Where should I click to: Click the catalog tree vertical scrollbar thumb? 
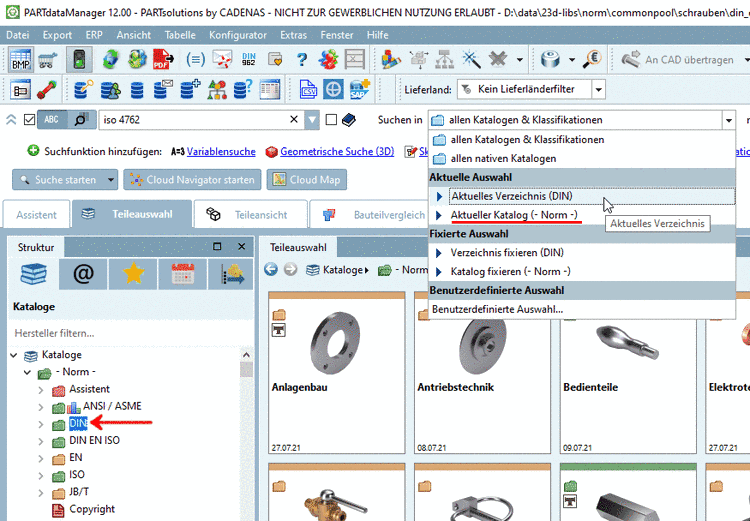[x=246, y=370]
